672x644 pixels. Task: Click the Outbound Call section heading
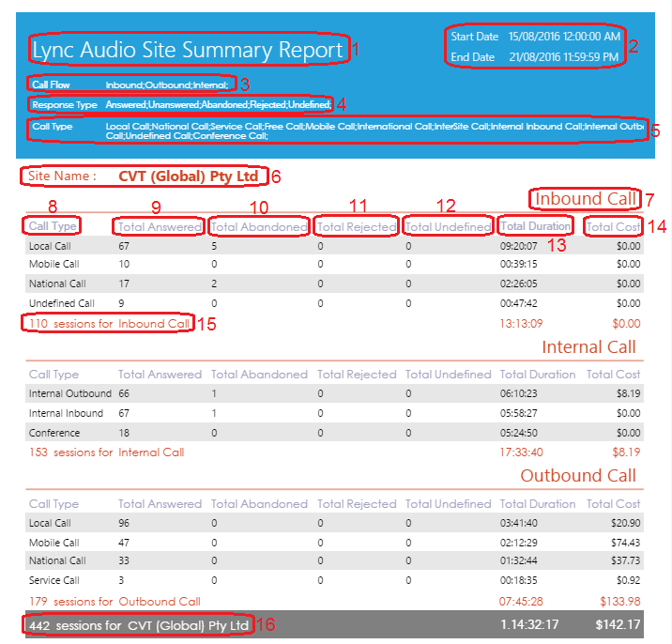pyautogui.click(x=578, y=476)
